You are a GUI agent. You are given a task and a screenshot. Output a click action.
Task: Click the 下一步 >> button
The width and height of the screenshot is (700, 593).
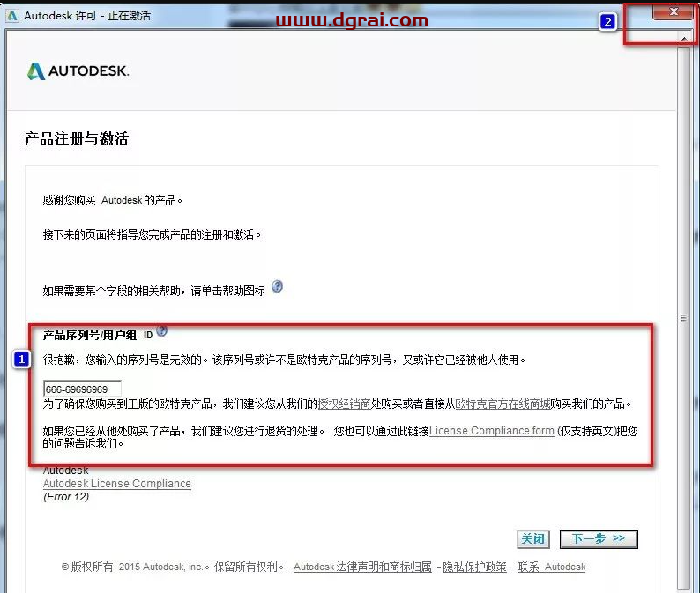click(x=599, y=539)
